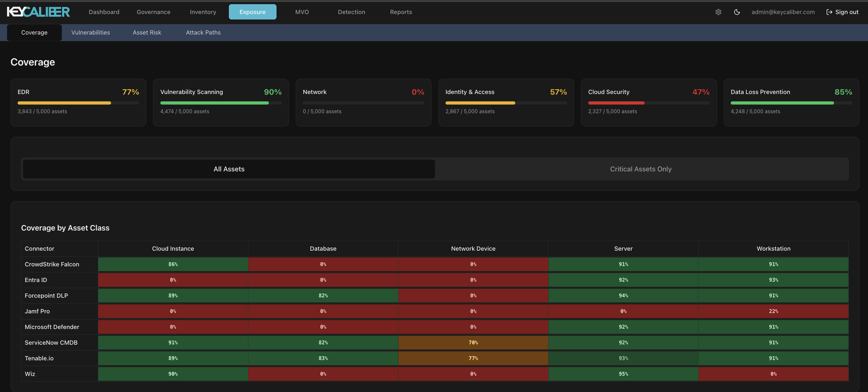Click Forcepoint DLP Database 82% cell
Viewport: 868px width, 392px height.
pyautogui.click(x=323, y=296)
